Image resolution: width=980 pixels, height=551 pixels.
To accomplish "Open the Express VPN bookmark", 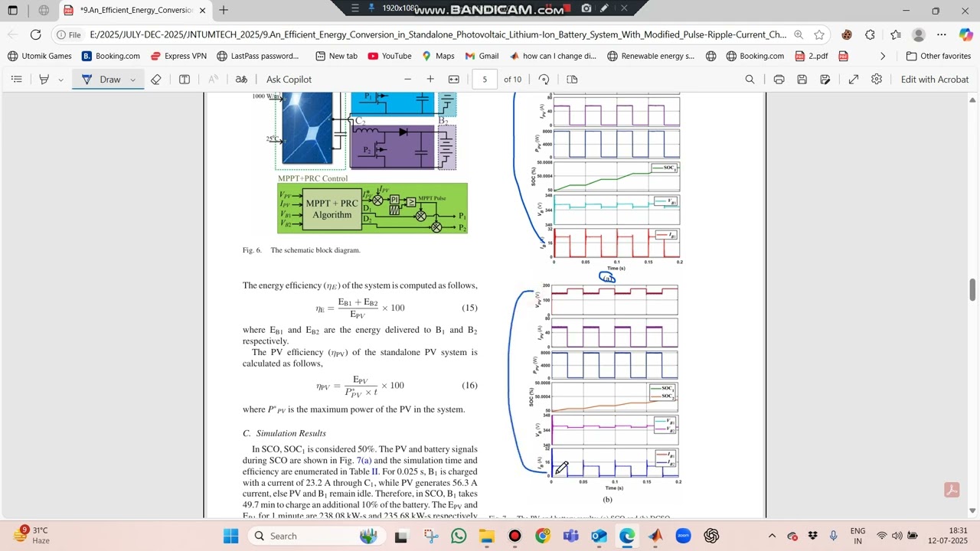I will point(178,56).
